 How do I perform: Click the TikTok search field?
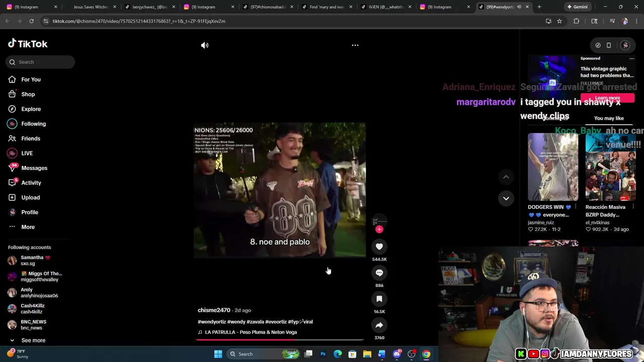41,62
